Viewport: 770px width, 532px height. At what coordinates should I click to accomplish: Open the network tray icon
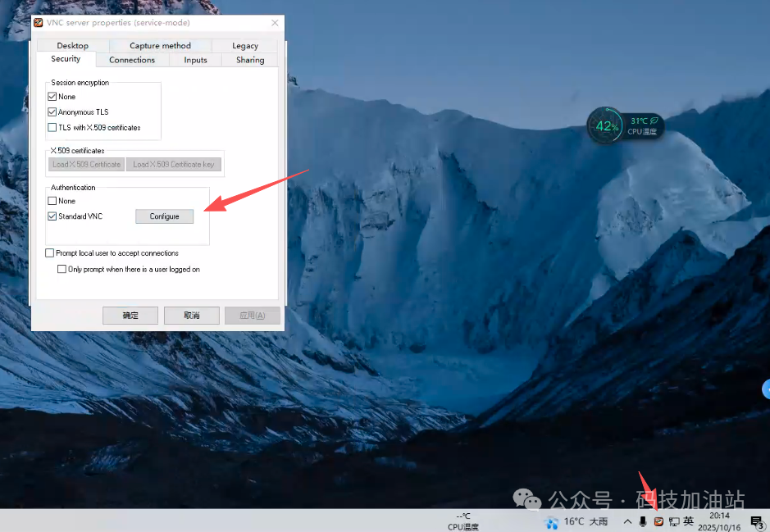tap(674, 521)
